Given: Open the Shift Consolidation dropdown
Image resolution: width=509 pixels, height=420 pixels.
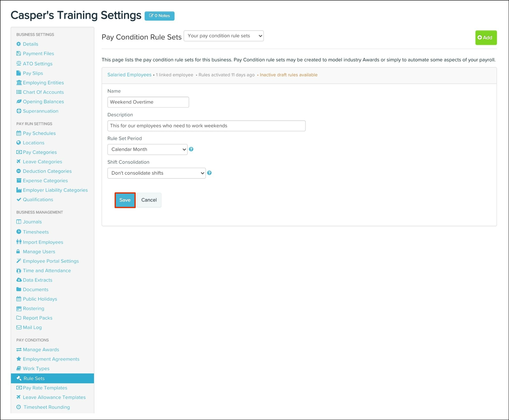Looking at the screenshot, I should coord(157,173).
